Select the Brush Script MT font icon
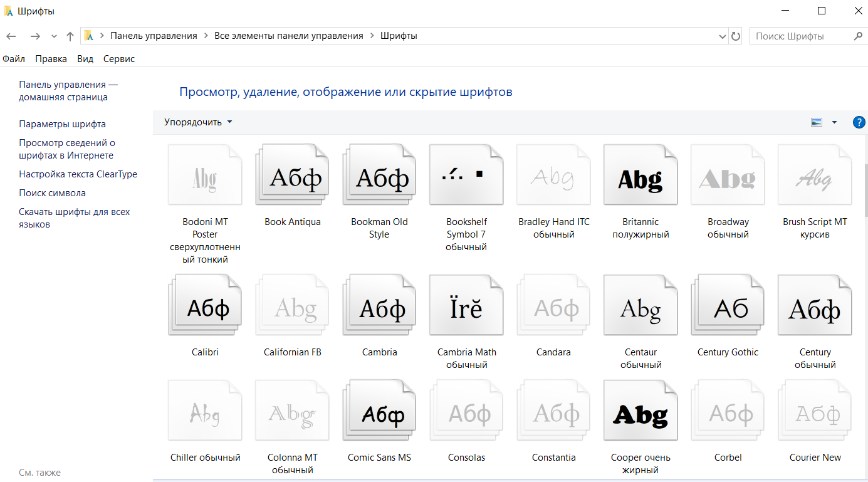This screenshot has width=868, height=482. coord(815,175)
